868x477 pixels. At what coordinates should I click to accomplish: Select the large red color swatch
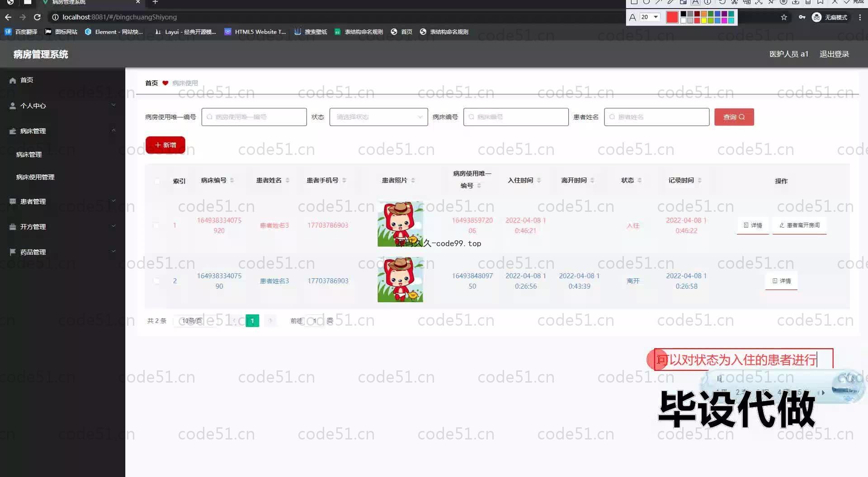(672, 17)
